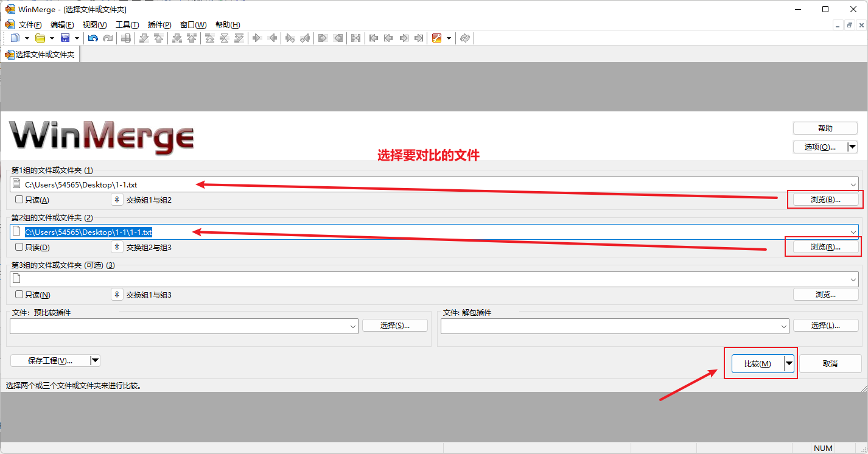Expand the arrow beside 比较(M) button
Image resolution: width=868 pixels, height=454 pixels.
coord(789,363)
